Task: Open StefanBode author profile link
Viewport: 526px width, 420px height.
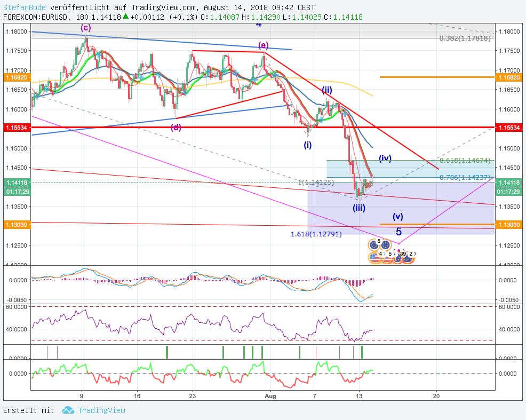Action: (25, 7)
